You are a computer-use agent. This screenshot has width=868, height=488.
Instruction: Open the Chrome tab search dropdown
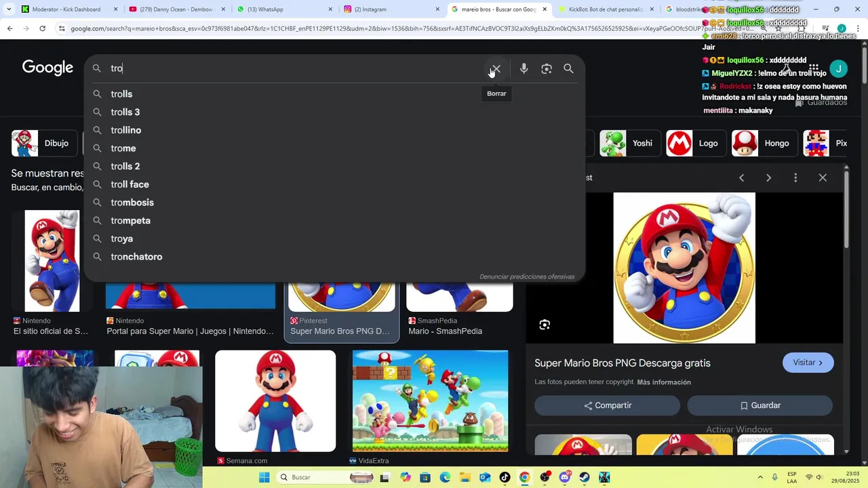(x=9, y=9)
